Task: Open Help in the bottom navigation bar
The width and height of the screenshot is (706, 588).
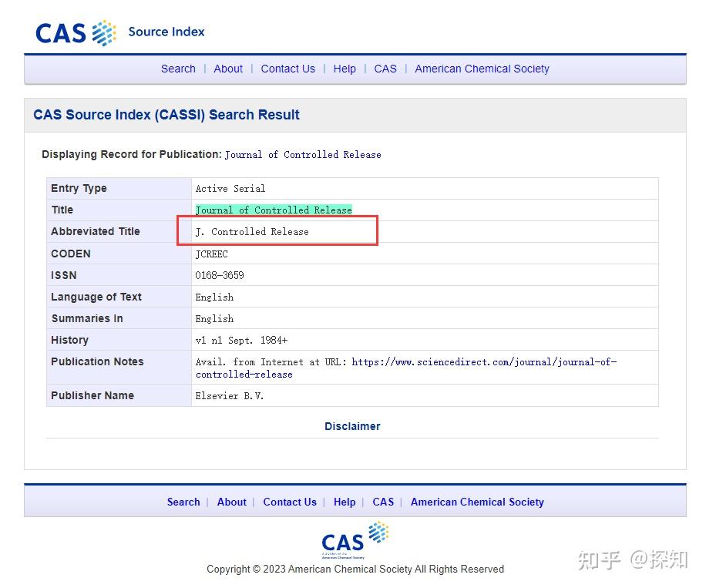Action: 345,502
